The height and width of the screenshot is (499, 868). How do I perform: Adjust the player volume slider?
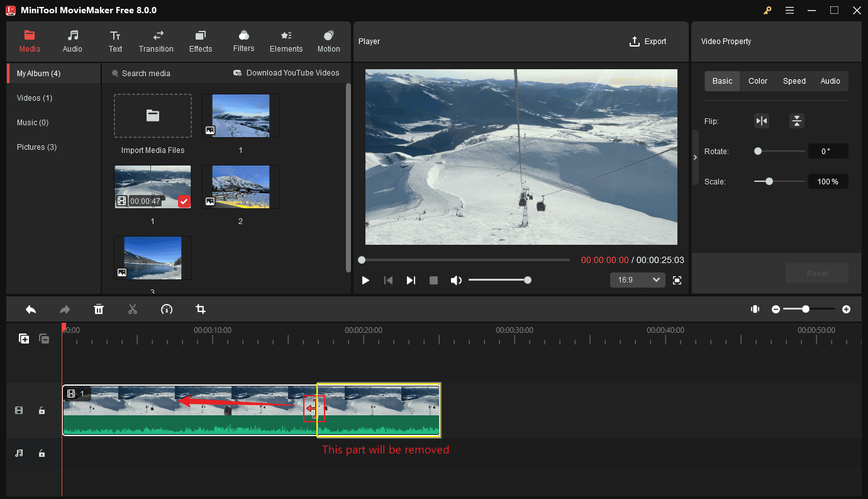pos(499,280)
